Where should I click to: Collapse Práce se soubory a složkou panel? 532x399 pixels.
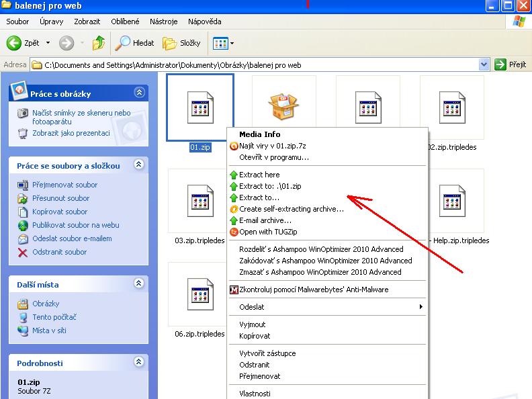(139, 165)
